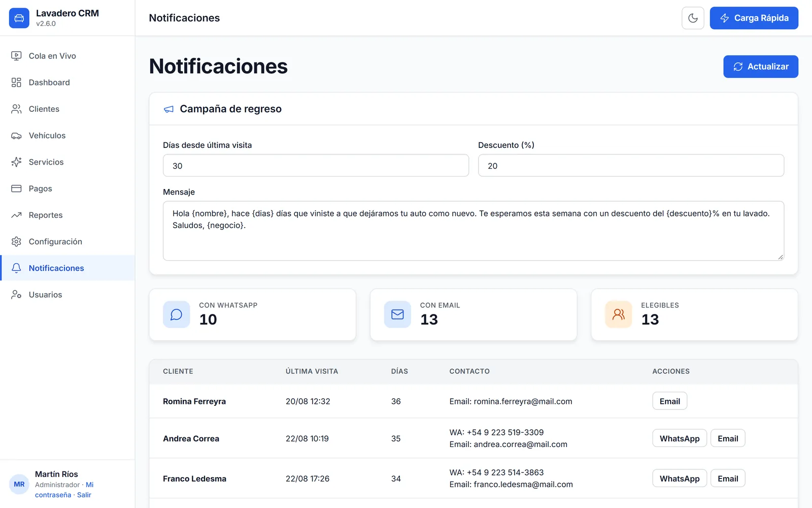Click the Con WhatsApp chat bubble icon

[x=176, y=314]
